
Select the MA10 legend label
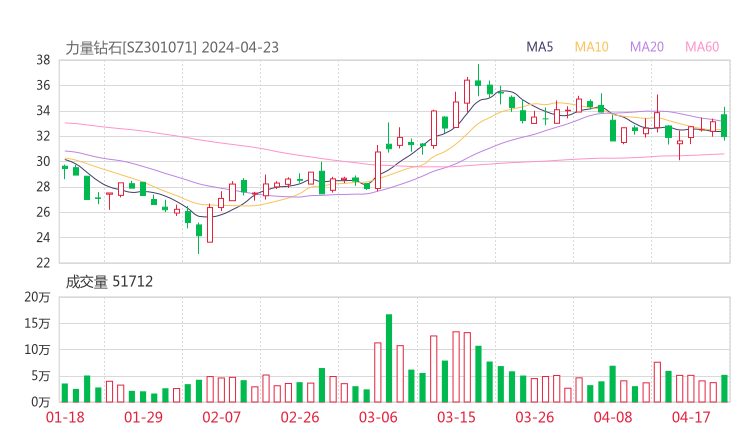tap(591, 47)
